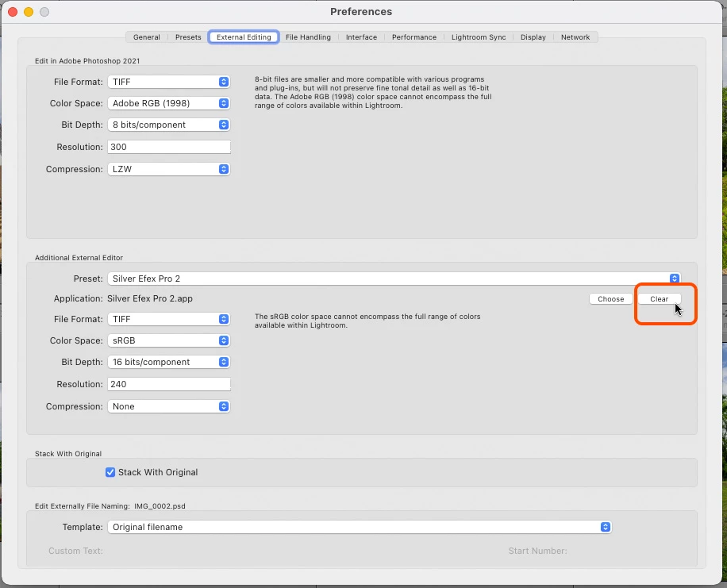
Task: Open the Network tab
Action: 575,37
